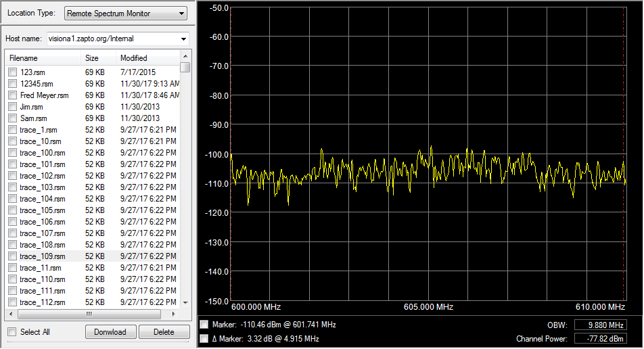Image resolution: width=644 pixels, height=349 pixels.
Task: Enable the Δ Marker checkbox
Action: click(205, 338)
